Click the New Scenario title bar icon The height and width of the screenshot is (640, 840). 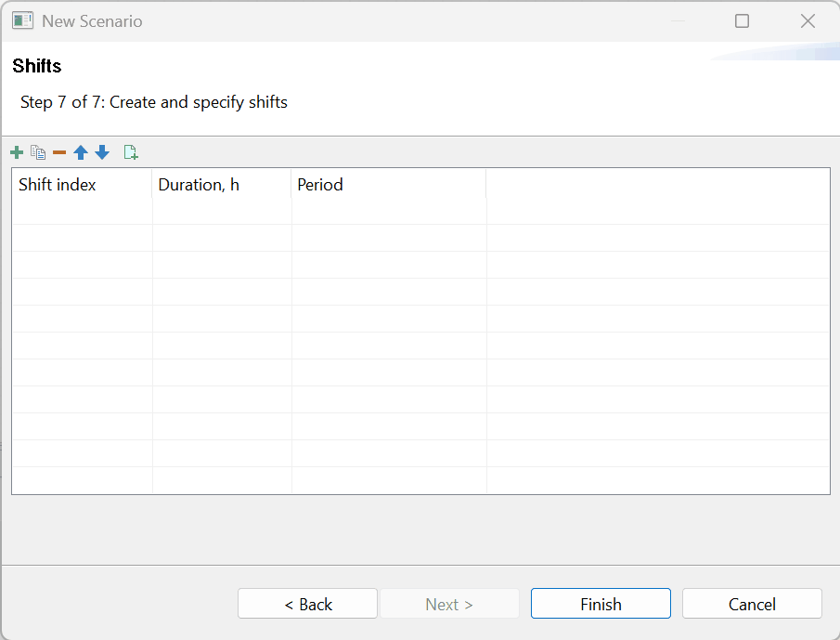pyautogui.click(x=22, y=21)
